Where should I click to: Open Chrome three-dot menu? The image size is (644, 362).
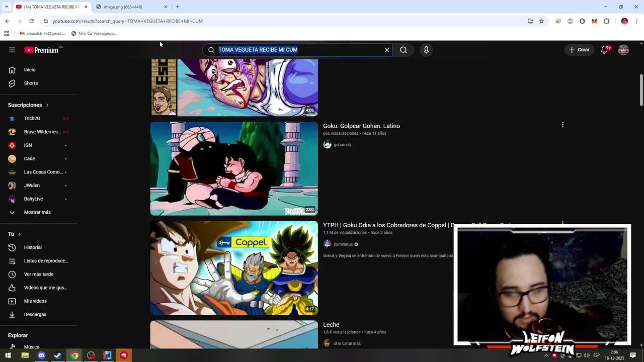(x=637, y=21)
